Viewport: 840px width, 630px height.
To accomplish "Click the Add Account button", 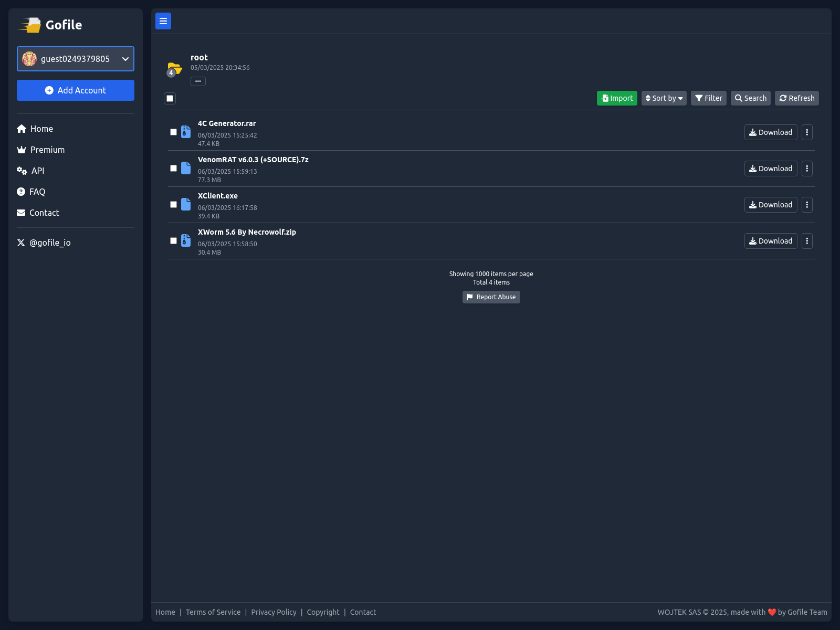I will click(x=76, y=90).
